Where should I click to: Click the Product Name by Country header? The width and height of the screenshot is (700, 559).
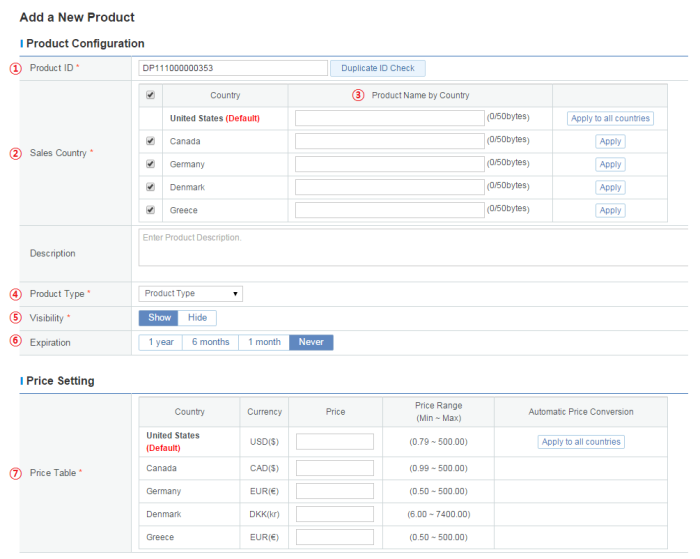(420, 95)
